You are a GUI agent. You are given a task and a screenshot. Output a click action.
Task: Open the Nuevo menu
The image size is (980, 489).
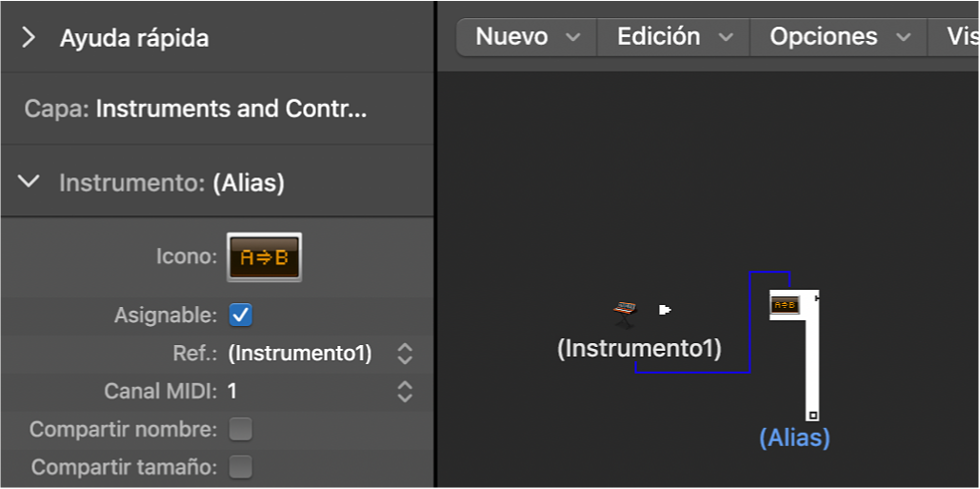click(527, 37)
